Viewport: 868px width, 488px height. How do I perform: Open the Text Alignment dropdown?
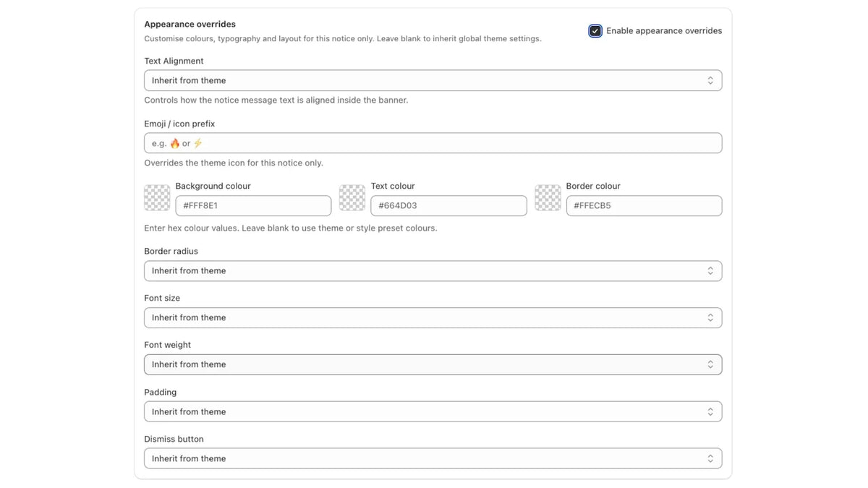pos(433,80)
